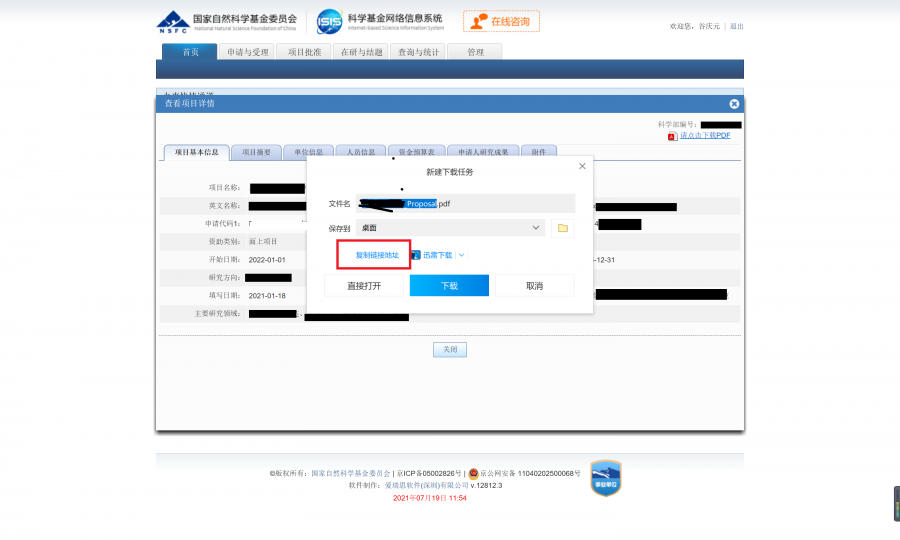
Task: Close the 查看项目详情 panel with round X
Action: coord(734,104)
